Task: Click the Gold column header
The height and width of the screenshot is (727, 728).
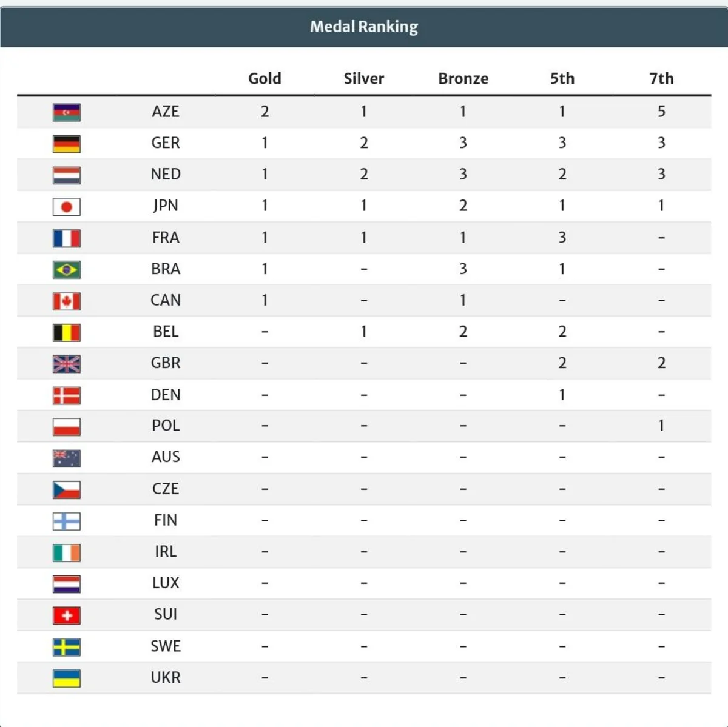Action: tap(265, 79)
